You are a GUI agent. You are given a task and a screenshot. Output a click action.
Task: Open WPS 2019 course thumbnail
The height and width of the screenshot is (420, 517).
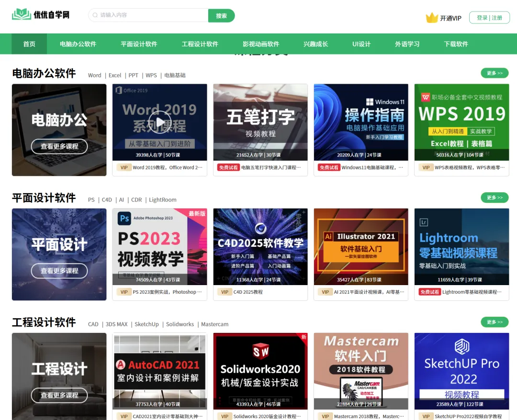[461, 122]
